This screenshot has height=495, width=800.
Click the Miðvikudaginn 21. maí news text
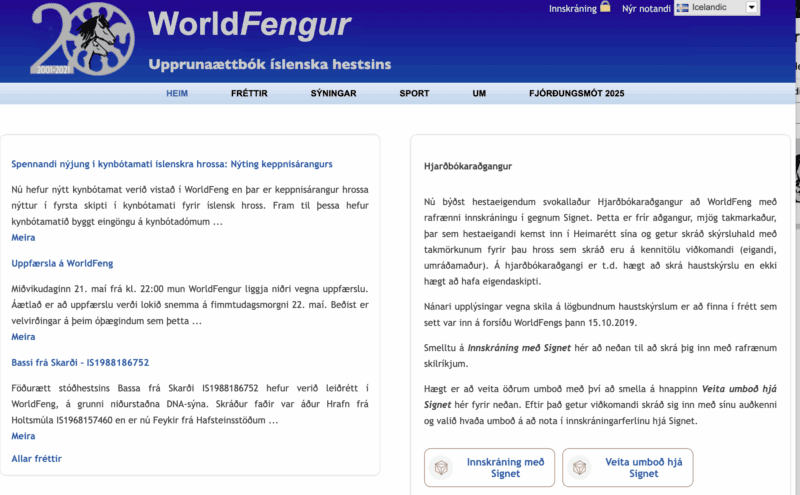tap(190, 305)
